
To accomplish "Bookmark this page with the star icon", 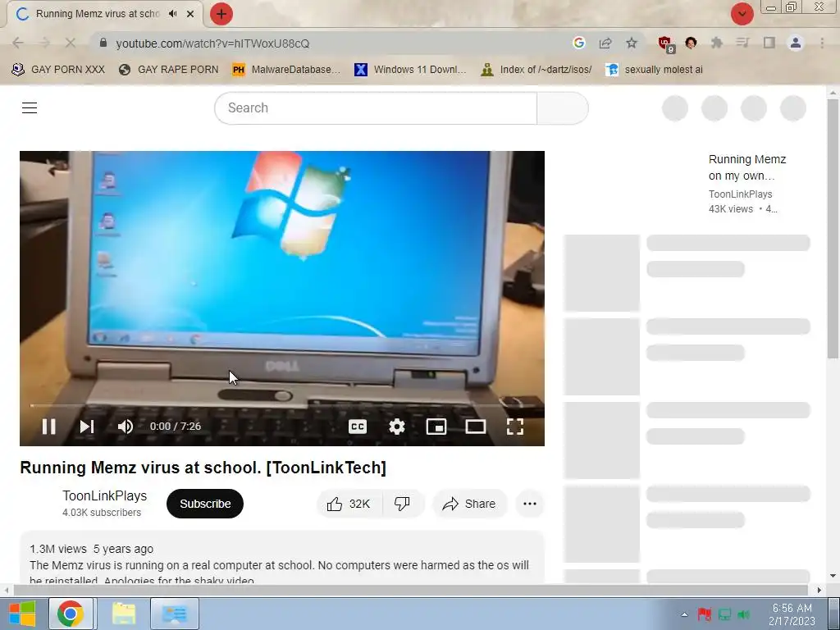I will [x=632, y=43].
